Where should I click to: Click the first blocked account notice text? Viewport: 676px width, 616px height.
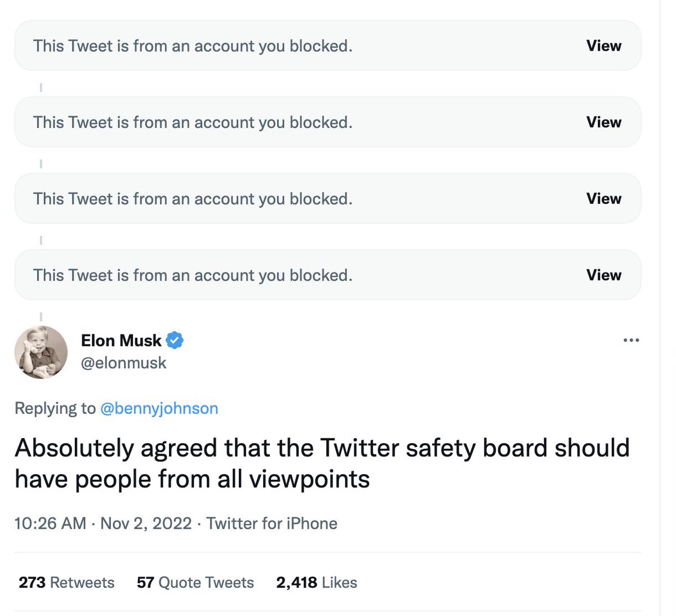193,46
